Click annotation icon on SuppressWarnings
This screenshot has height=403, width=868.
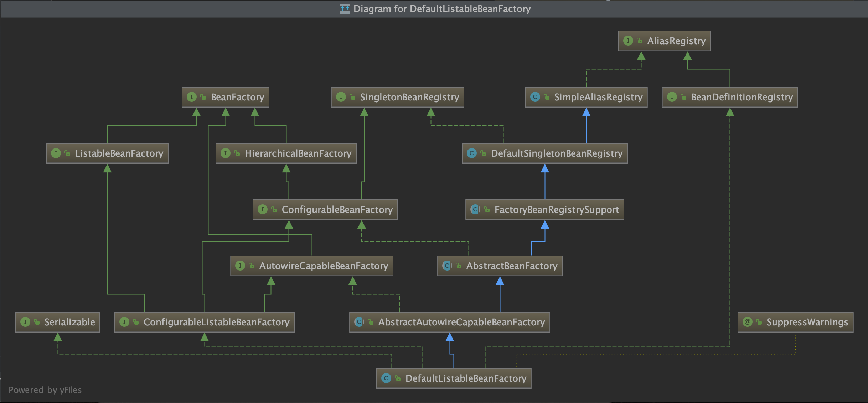coord(748,322)
